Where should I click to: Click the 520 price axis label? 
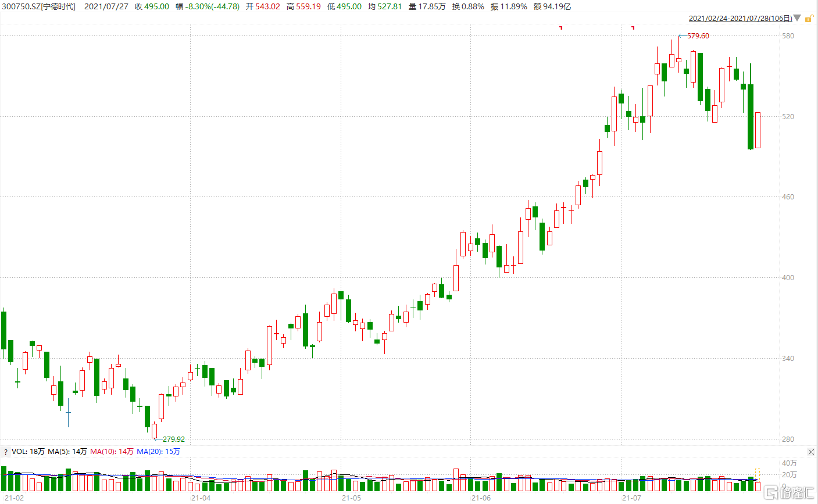point(788,117)
